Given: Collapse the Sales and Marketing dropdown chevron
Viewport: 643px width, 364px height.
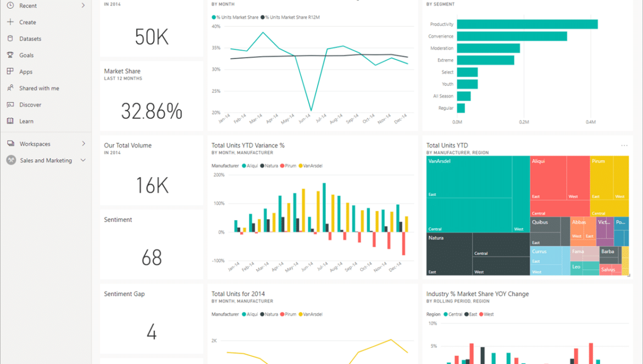Looking at the screenshot, I should (84, 160).
